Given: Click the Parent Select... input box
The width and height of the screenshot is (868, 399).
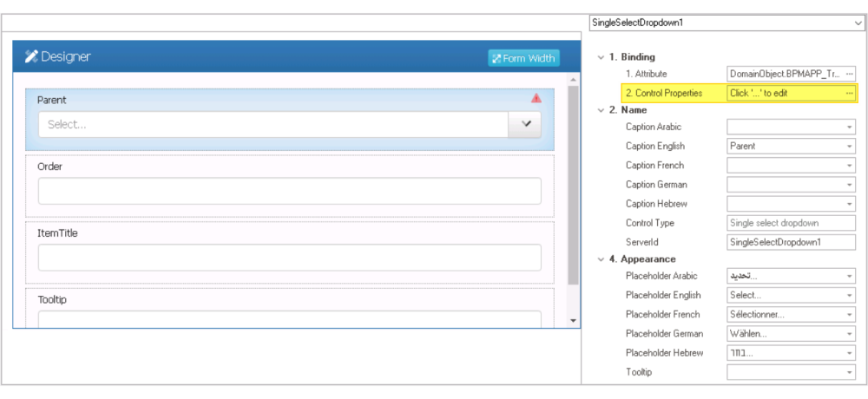Looking at the screenshot, I should click(x=273, y=125).
